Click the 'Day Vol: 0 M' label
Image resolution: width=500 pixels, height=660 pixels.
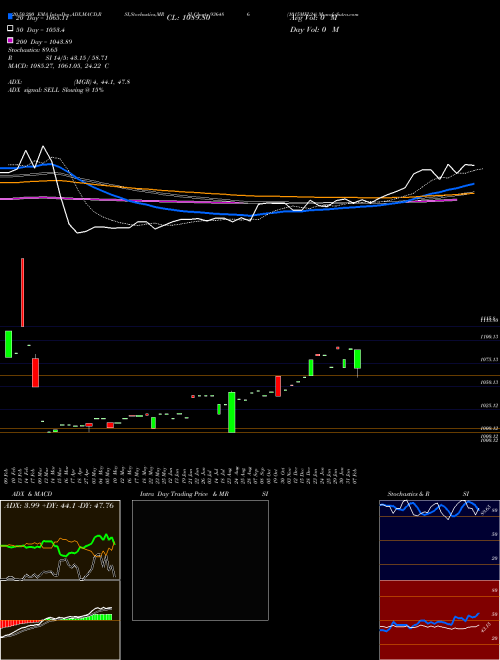click(x=314, y=30)
